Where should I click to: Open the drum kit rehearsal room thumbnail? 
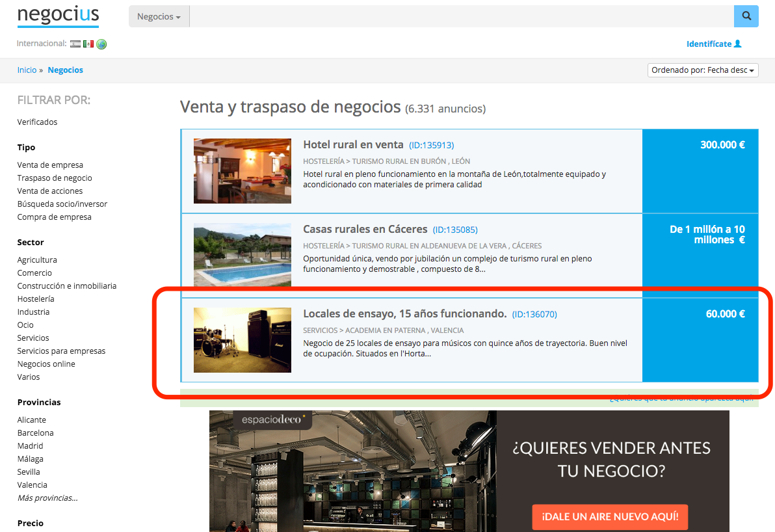click(242, 340)
